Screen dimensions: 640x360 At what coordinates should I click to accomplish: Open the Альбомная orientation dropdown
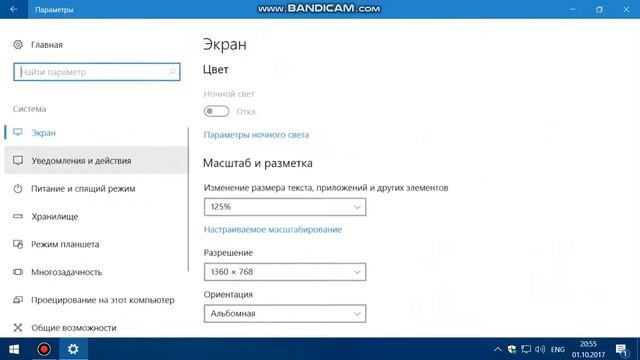coord(285,313)
